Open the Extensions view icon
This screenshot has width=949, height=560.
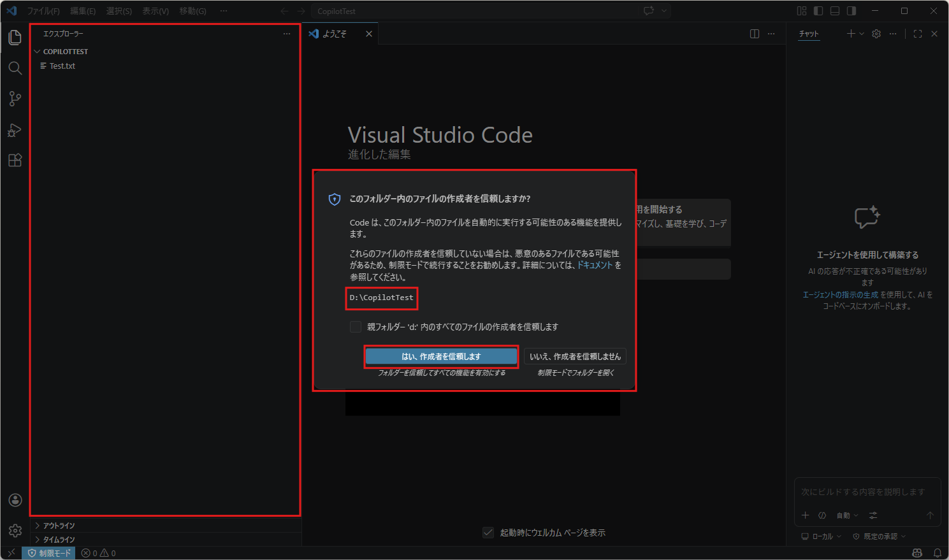(15, 161)
